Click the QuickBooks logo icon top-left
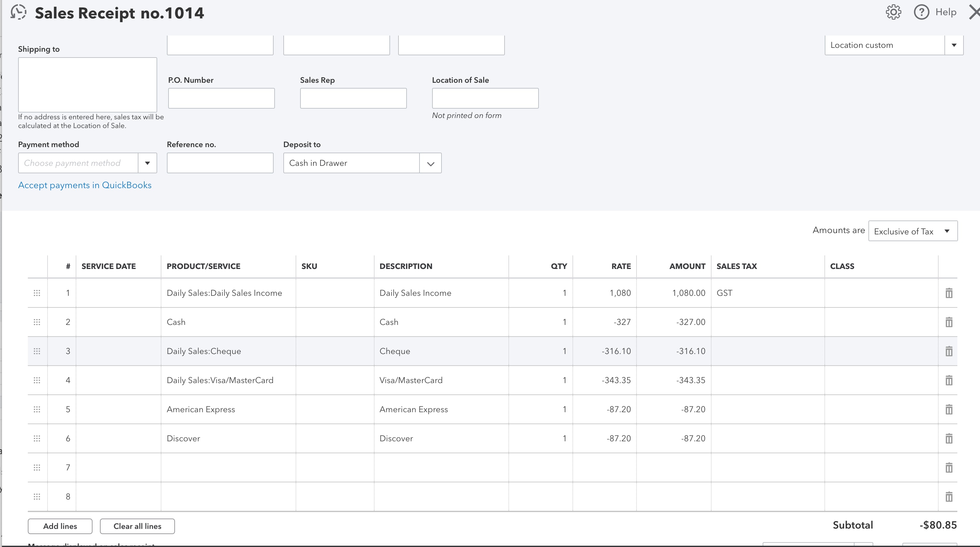The image size is (980, 547). [x=18, y=11]
